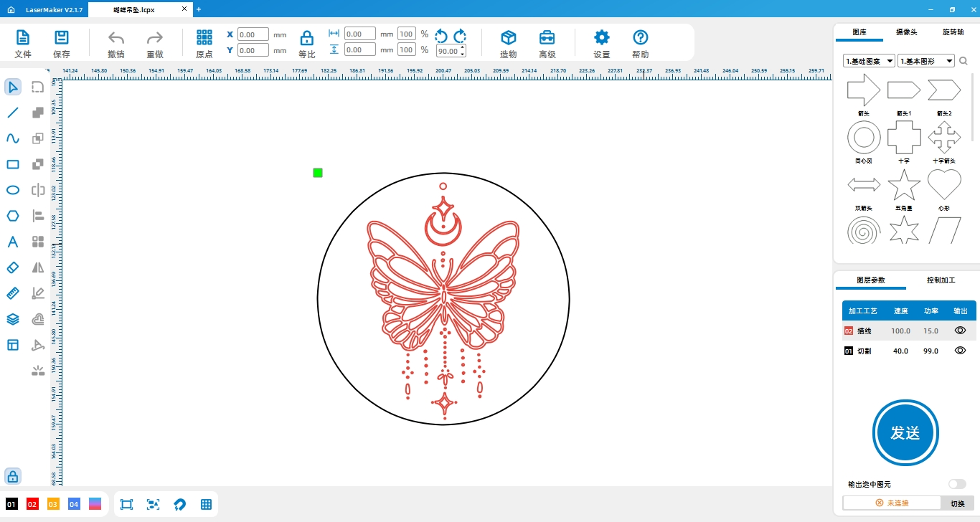Switch to the 摄像头 tab
The width and height of the screenshot is (980, 522).
click(907, 32)
